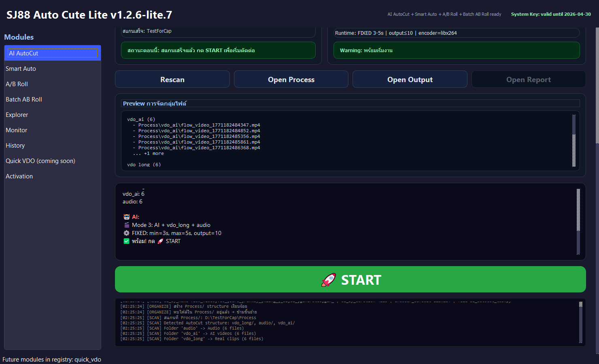Click the small rocket icon in the ready line
This screenshot has height=364, width=599.
[x=160, y=241]
